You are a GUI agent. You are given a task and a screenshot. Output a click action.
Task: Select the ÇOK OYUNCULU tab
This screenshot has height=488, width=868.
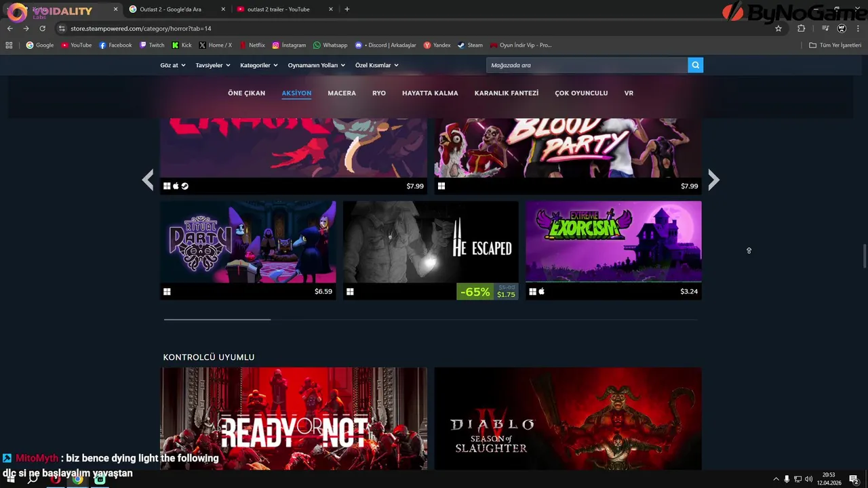(x=581, y=93)
